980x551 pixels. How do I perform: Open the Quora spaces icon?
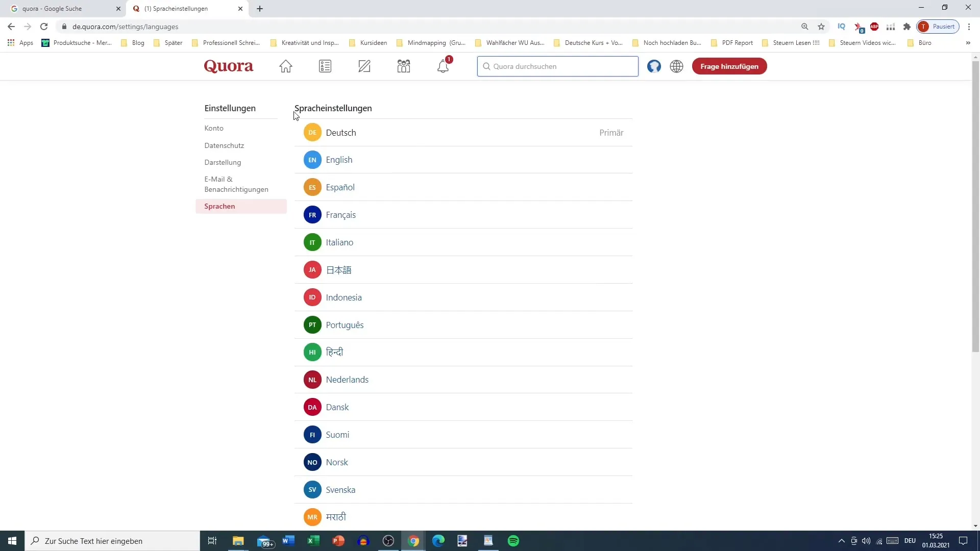click(x=404, y=66)
